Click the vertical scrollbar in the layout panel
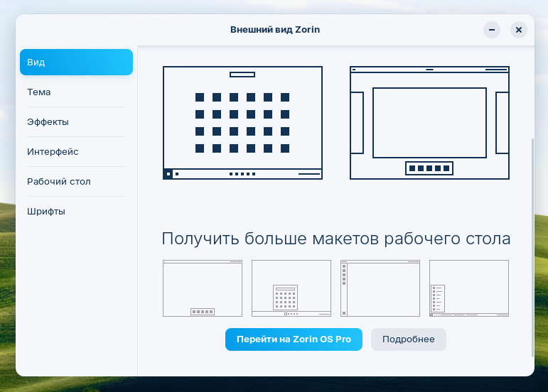Screen dimensions: 548x392 point(532,248)
